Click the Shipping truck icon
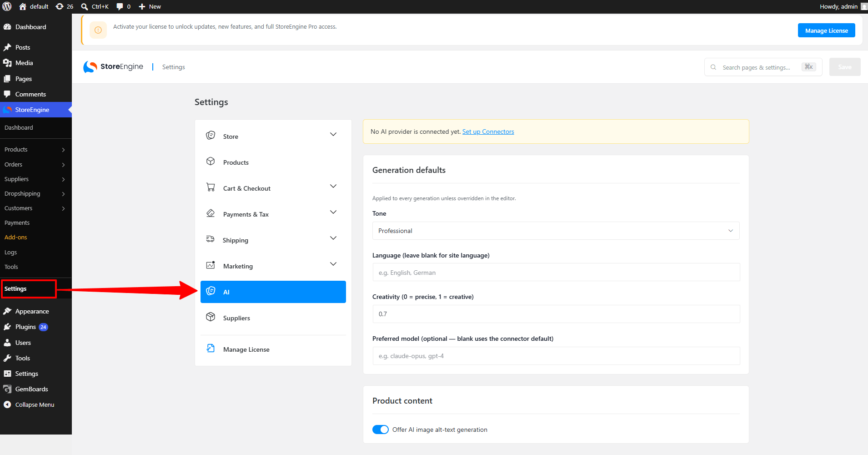868x455 pixels. pyautogui.click(x=210, y=239)
